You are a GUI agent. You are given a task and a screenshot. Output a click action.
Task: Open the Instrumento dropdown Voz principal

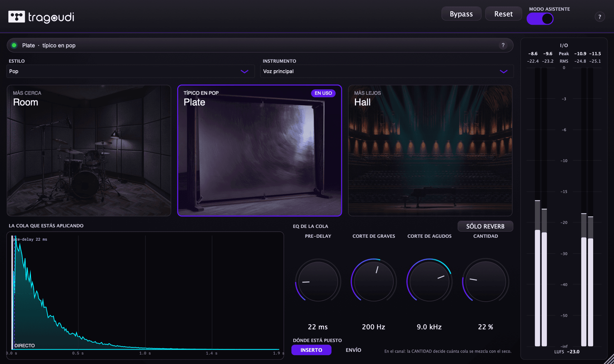click(387, 71)
